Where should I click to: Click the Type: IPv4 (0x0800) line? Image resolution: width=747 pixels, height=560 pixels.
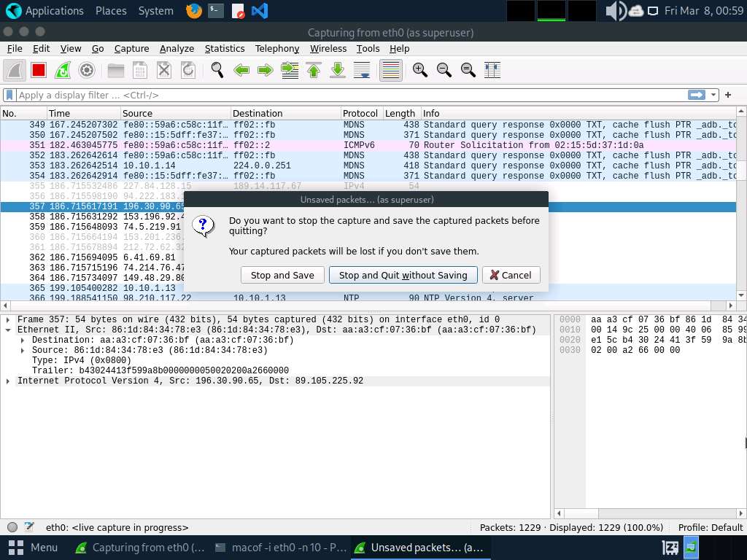(x=82, y=360)
